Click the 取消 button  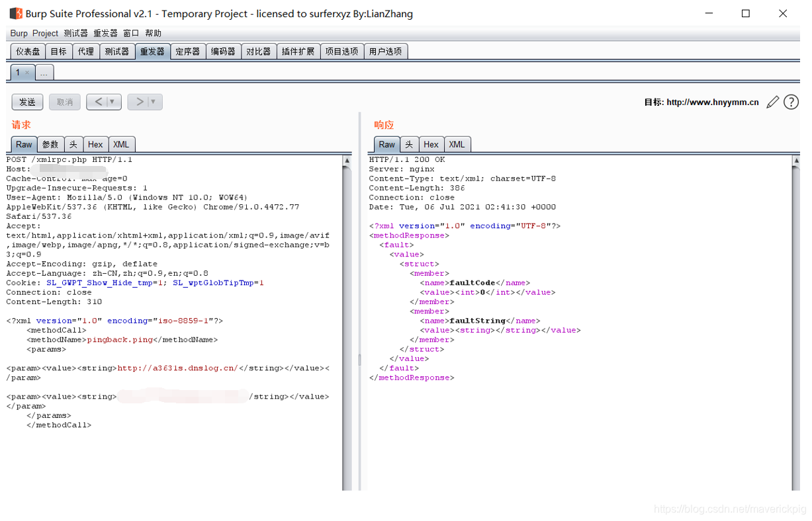pyautogui.click(x=65, y=102)
